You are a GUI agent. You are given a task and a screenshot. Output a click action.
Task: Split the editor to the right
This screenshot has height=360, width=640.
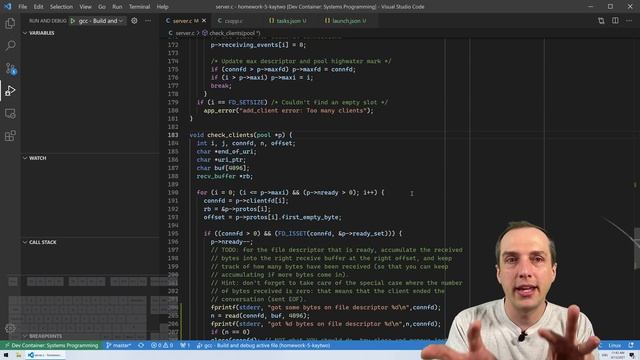click(x=615, y=21)
